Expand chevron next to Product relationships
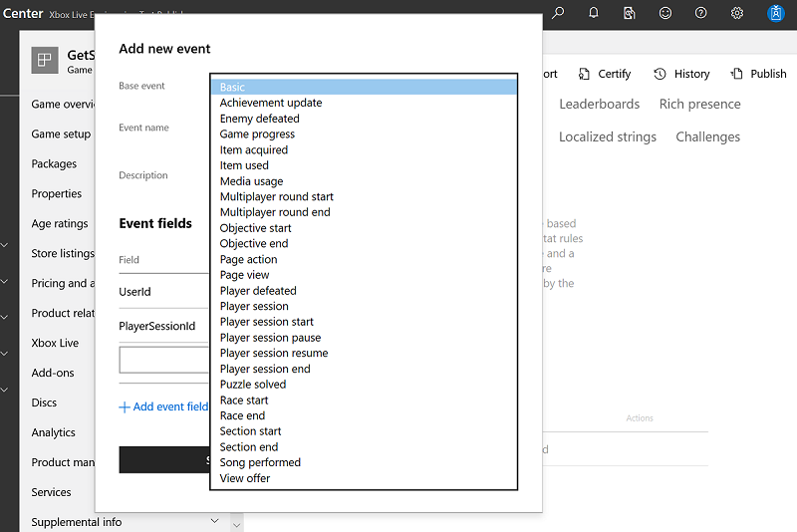The height and width of the screenshot is (532, 797). tap(5, 317)
